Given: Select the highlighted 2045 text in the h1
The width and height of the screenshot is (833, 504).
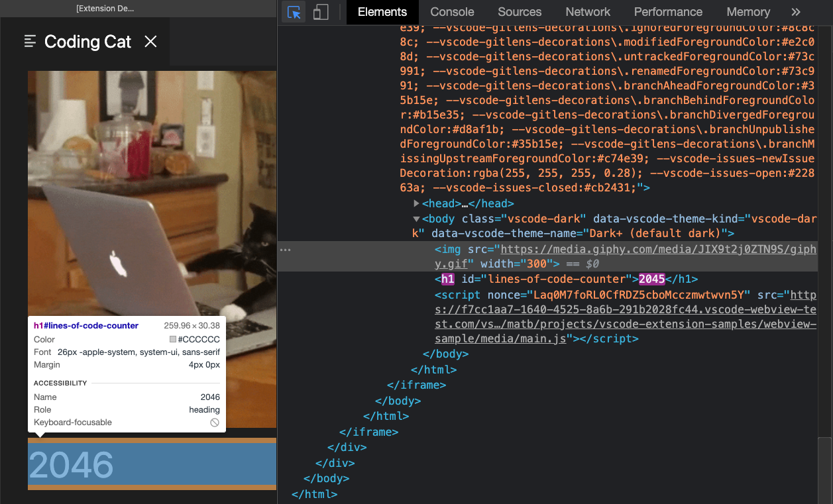Looking at the screenshot, I should tap(651, 279).
